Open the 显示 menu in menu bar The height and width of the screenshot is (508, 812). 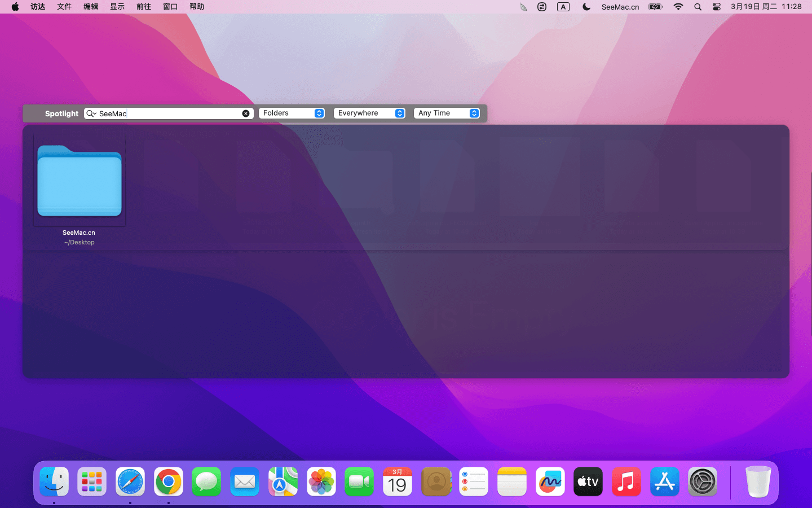(x=117, y=7)
